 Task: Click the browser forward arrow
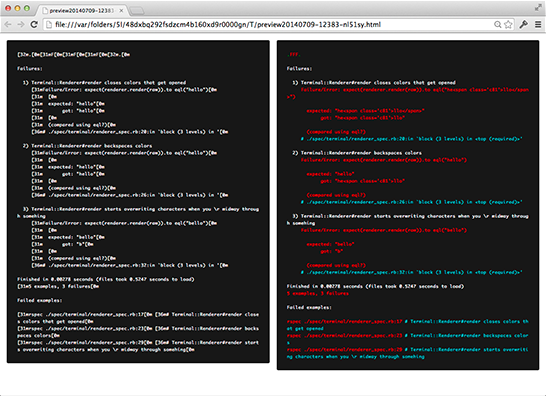click(x=21, y=24)
